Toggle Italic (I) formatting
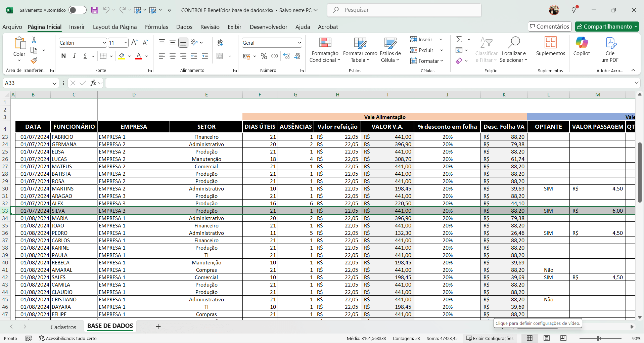 point(74,56)
